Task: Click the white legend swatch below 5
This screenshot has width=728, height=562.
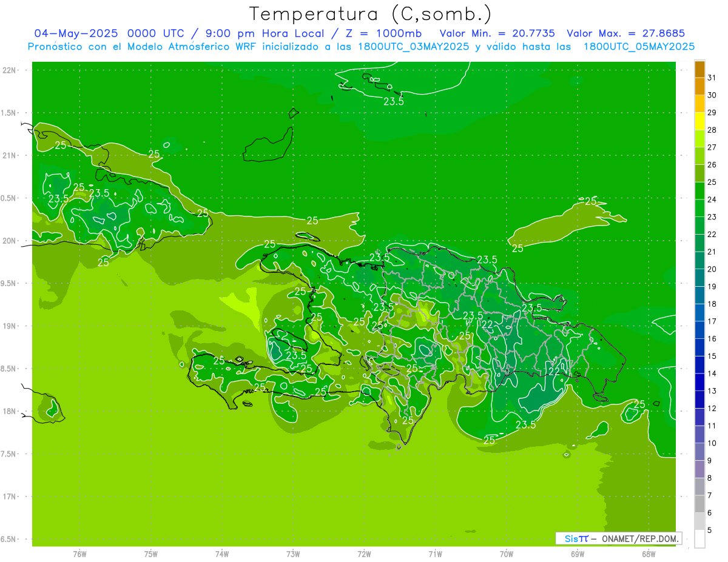Action: (700, 538)
